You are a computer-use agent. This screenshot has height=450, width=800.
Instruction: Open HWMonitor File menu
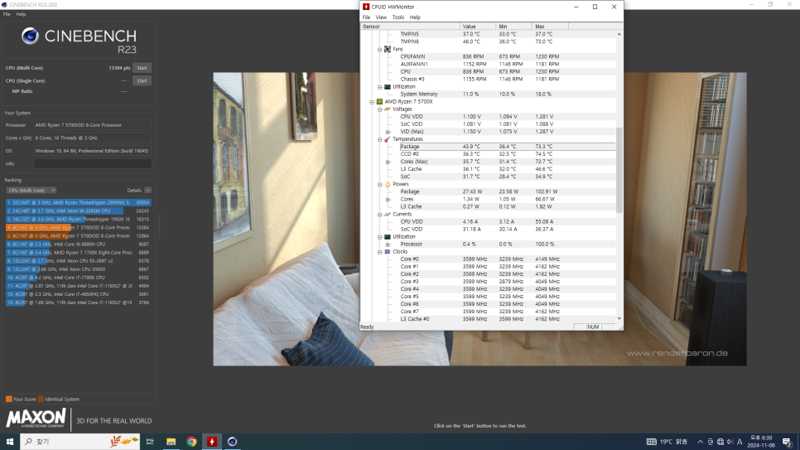point(366,17)
